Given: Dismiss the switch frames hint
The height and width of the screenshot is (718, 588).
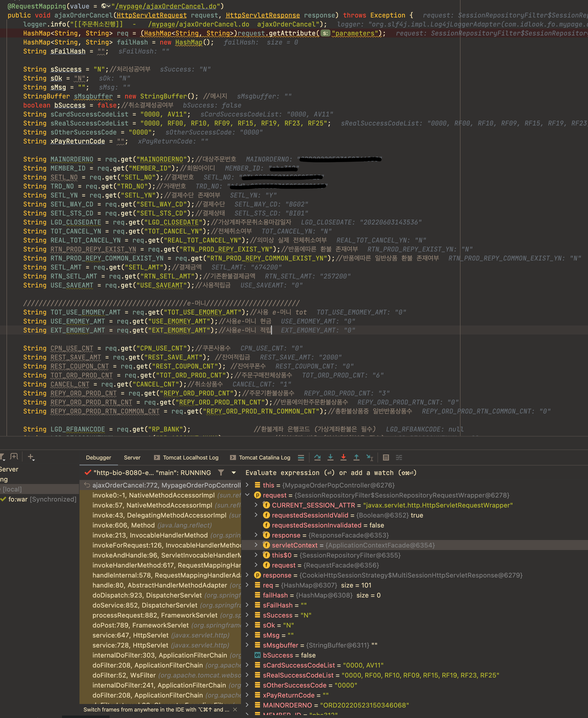Looking at the screenshot, I should click(x=235, y=709).
